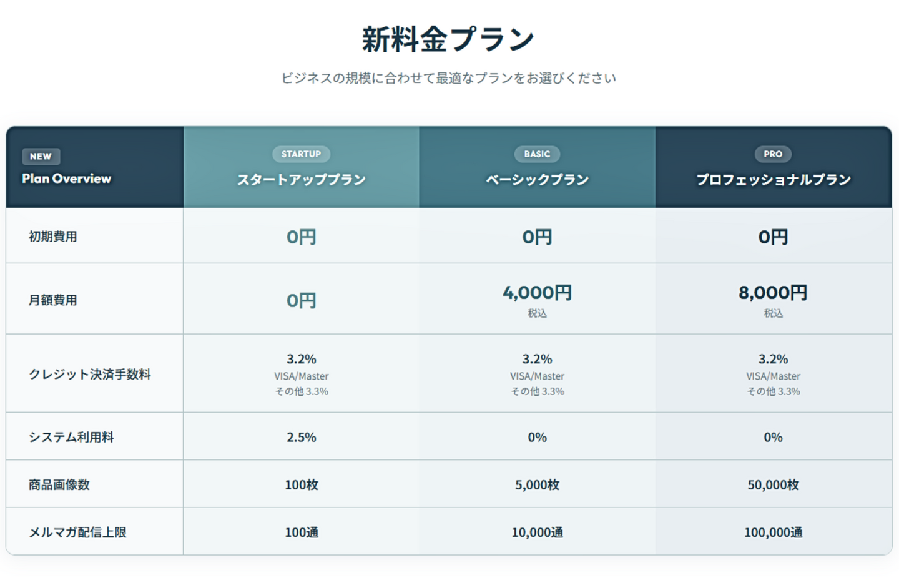The image size is (899, 588).
Task: Click the BASIC plan badge
Action: click(x=537, y=154)
